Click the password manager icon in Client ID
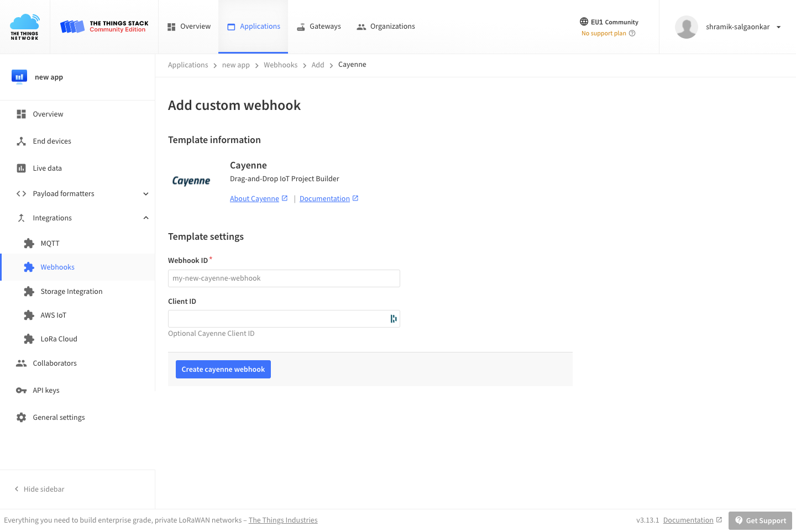Viewport: 796px width, 532px height. point(394,319)
